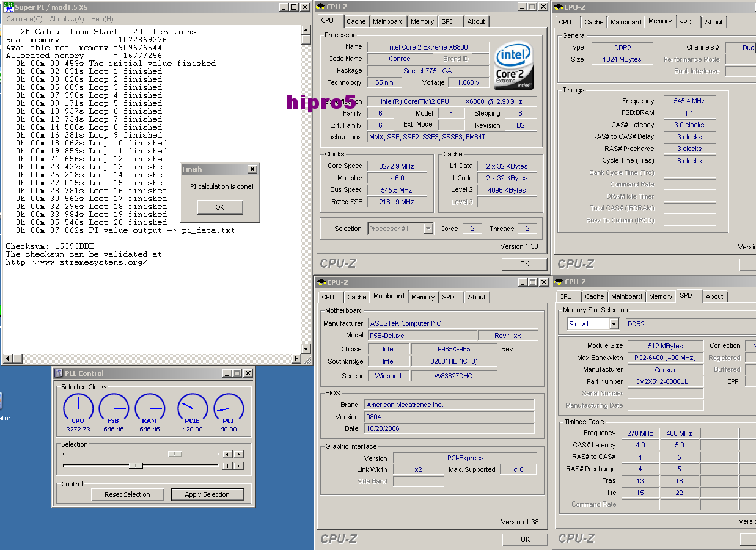Click title icon of CPU-Z SPD window
Screen dimensions: 756x550
[x=559, y=282]
